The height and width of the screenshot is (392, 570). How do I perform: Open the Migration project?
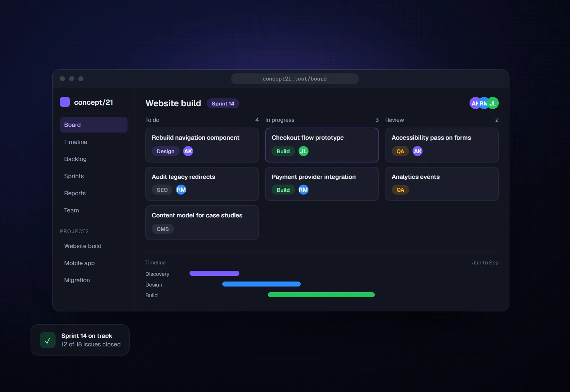94,280
